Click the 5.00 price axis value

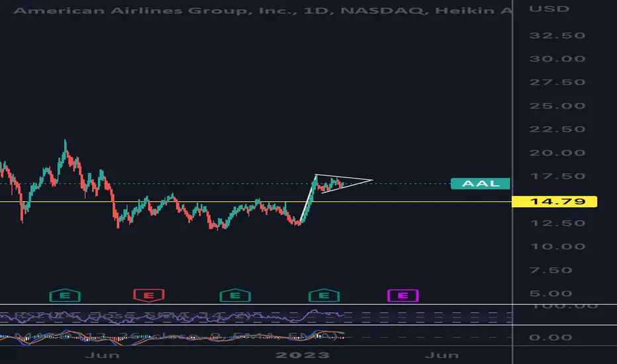point(550,294)
